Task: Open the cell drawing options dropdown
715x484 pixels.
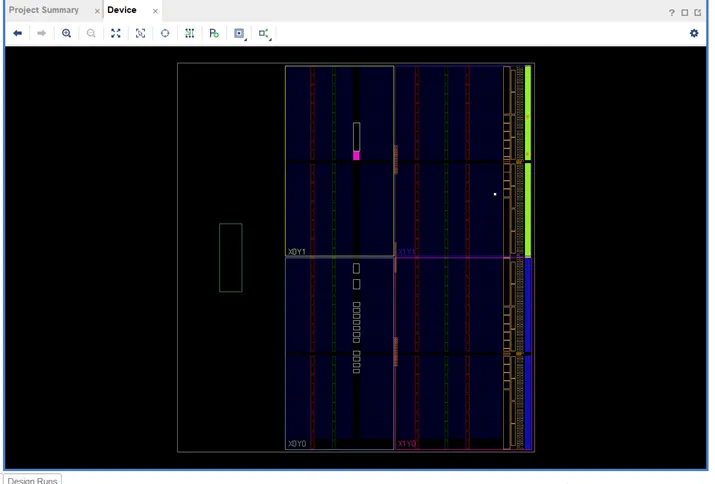Action: point(239,33)
